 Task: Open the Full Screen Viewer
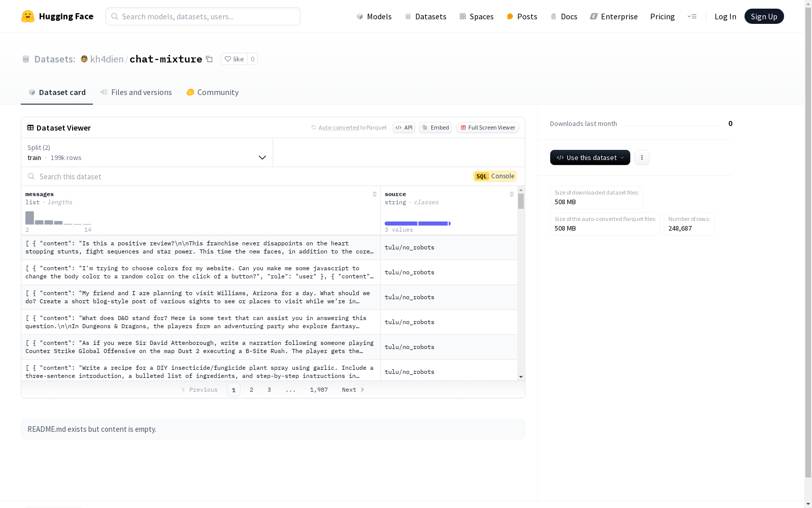point(488,128)
